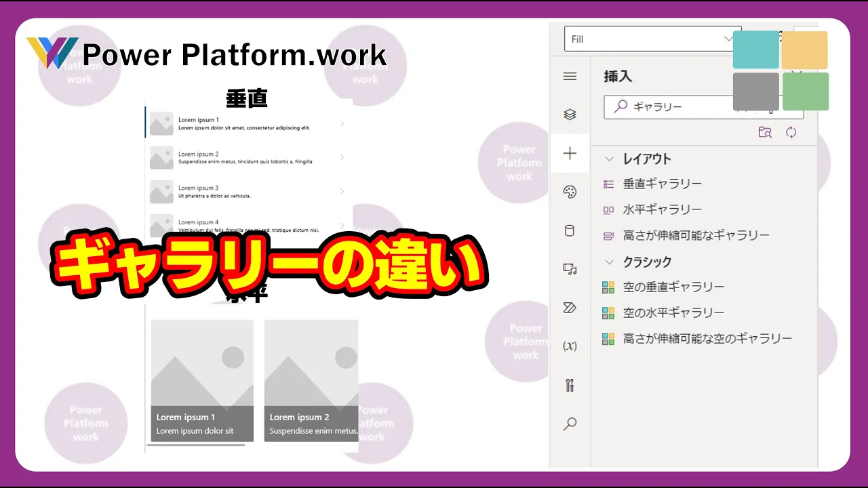Click the 挿入 pane heading

[618, 77]
